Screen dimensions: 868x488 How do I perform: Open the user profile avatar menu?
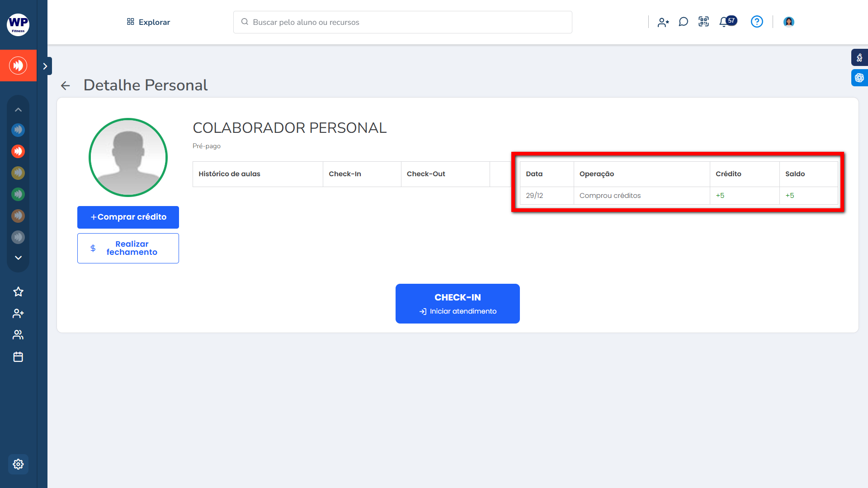789,22
